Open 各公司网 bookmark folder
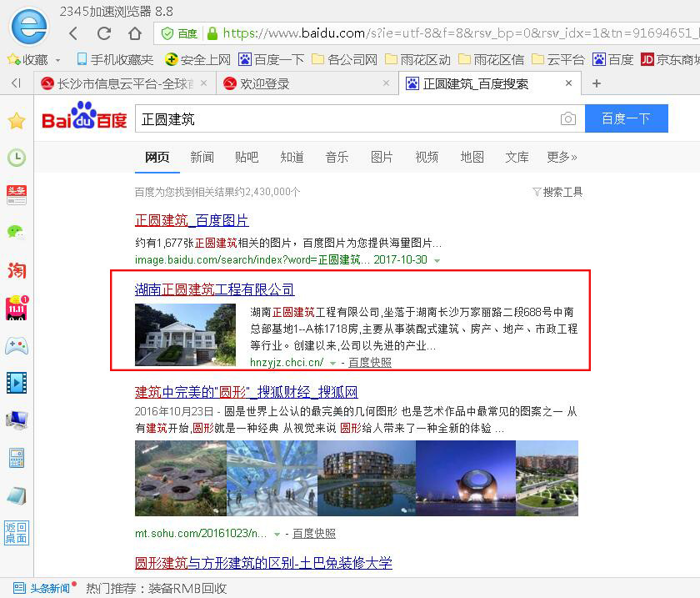 [x=344, y=59]
